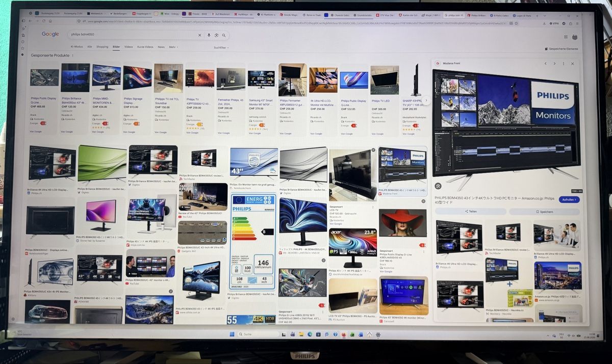
Task: Open woman with red hat image result
Action: point(402,223)
